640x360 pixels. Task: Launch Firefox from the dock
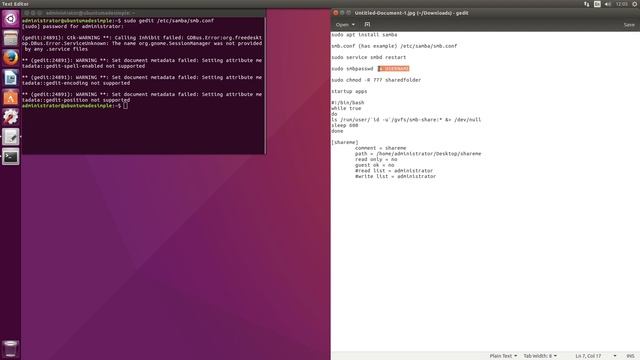tap(11, 58)
